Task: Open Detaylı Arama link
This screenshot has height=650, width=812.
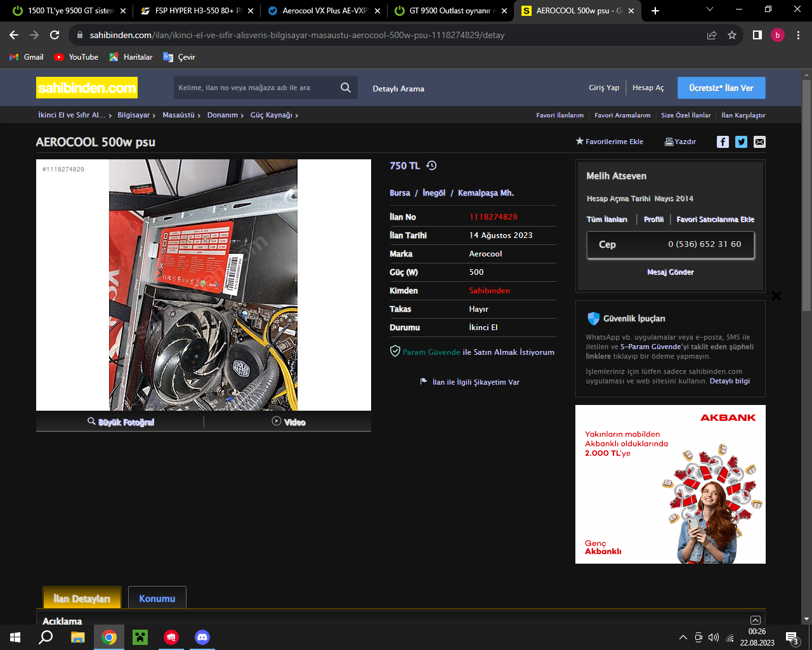Action: click(398, 88)
